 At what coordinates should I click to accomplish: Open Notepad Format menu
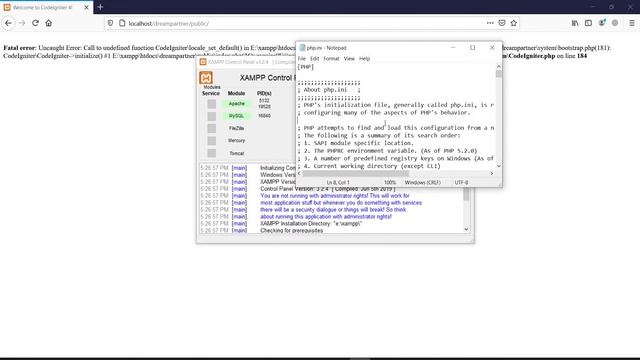331,59
